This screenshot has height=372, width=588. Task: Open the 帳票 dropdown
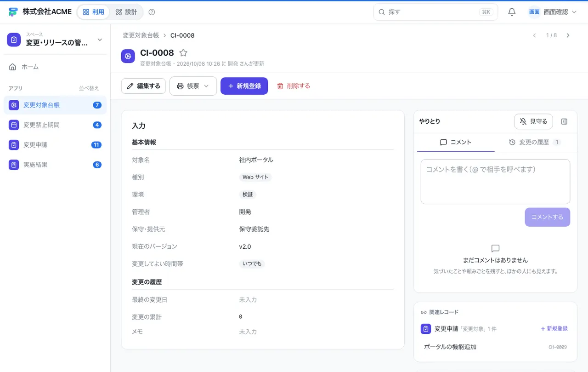pos(193,86)
